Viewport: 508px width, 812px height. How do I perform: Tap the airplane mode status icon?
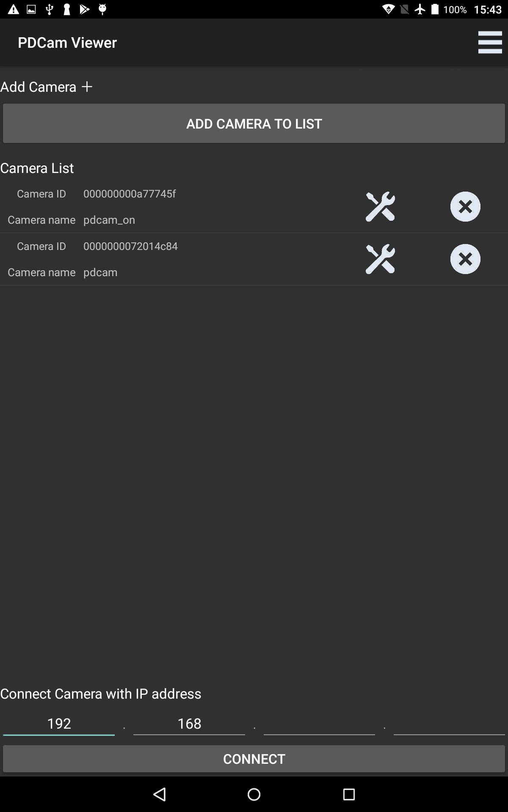pos(420,9)
